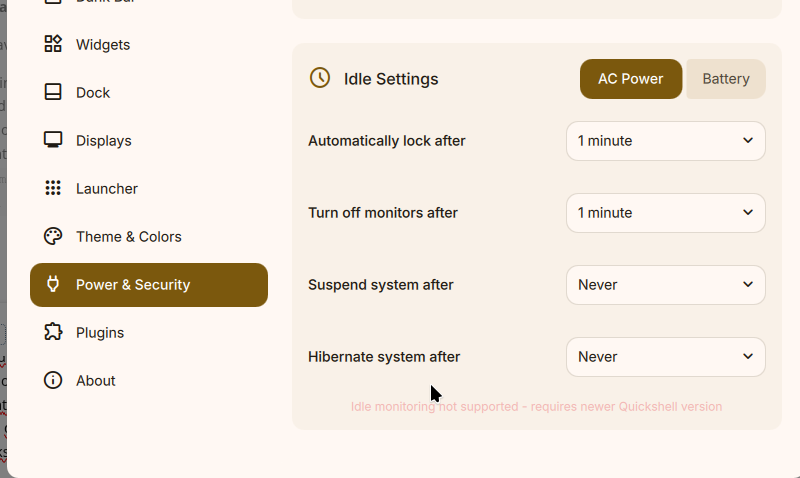Click the Plugins puzzle piece icon

(53, 332)
